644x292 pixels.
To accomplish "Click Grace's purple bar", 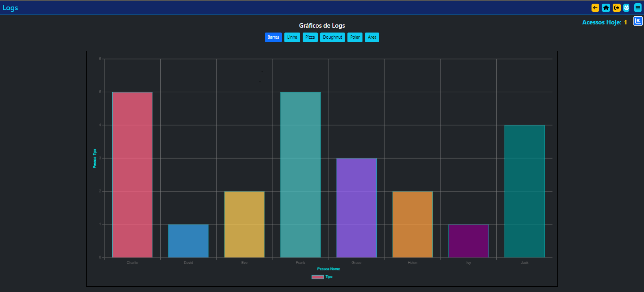I will [x=356, y=208].
